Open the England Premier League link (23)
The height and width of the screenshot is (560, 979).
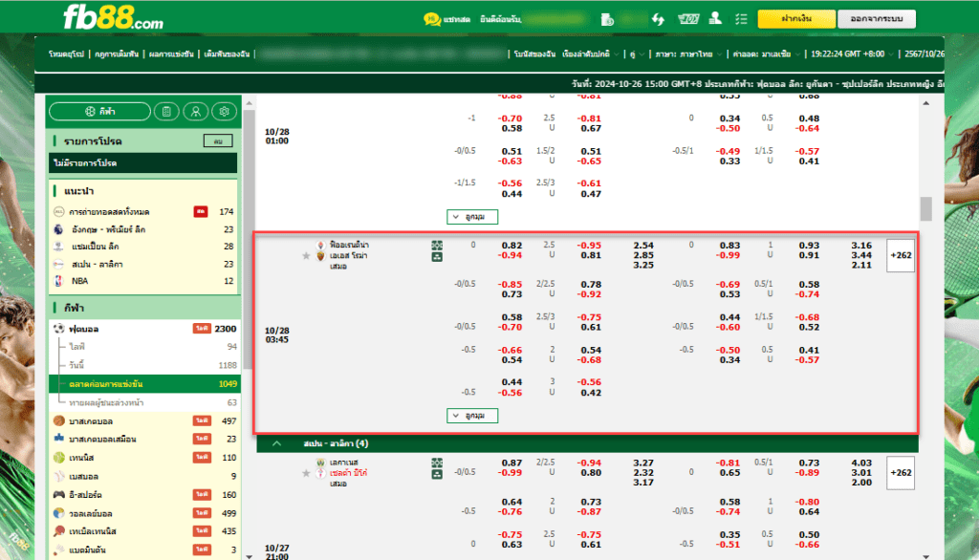pos(144,229)
